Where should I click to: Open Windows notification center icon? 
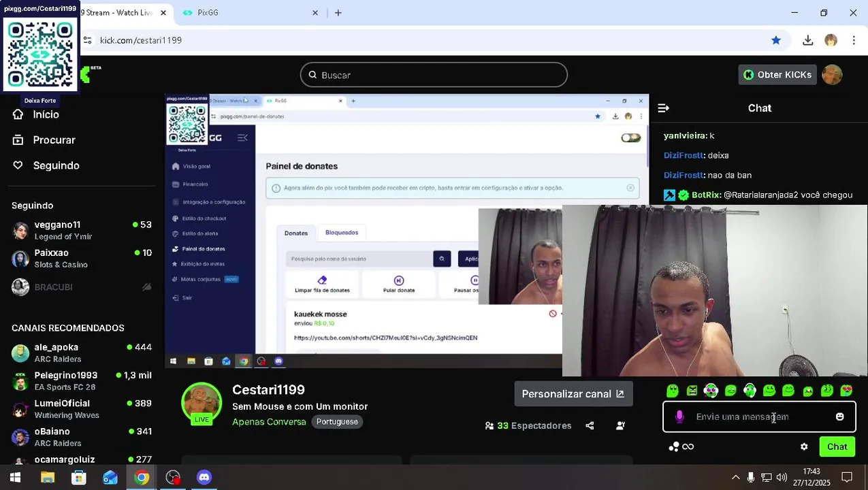click(x=847, y=478)
